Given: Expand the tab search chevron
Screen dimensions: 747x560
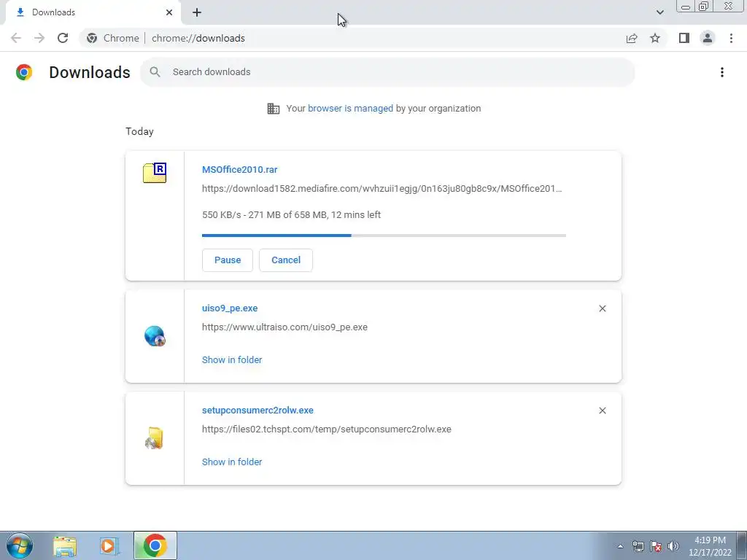Looking at the screenshot, I should coord(659,12).
